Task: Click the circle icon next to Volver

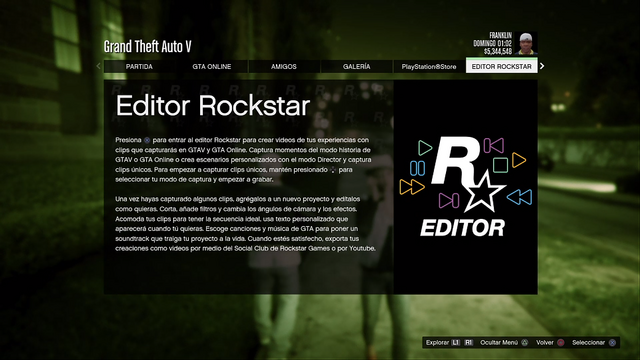Action: (x=561, y=342)
